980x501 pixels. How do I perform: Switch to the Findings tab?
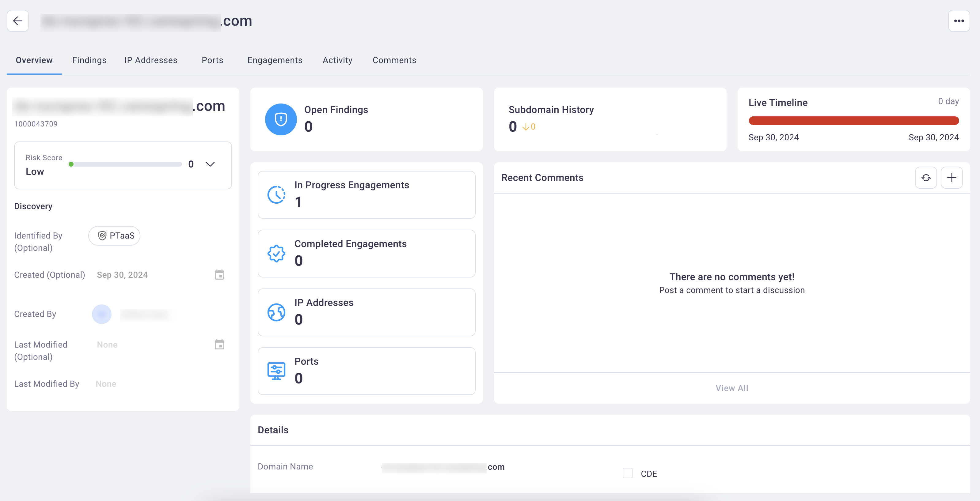(89, 60)
